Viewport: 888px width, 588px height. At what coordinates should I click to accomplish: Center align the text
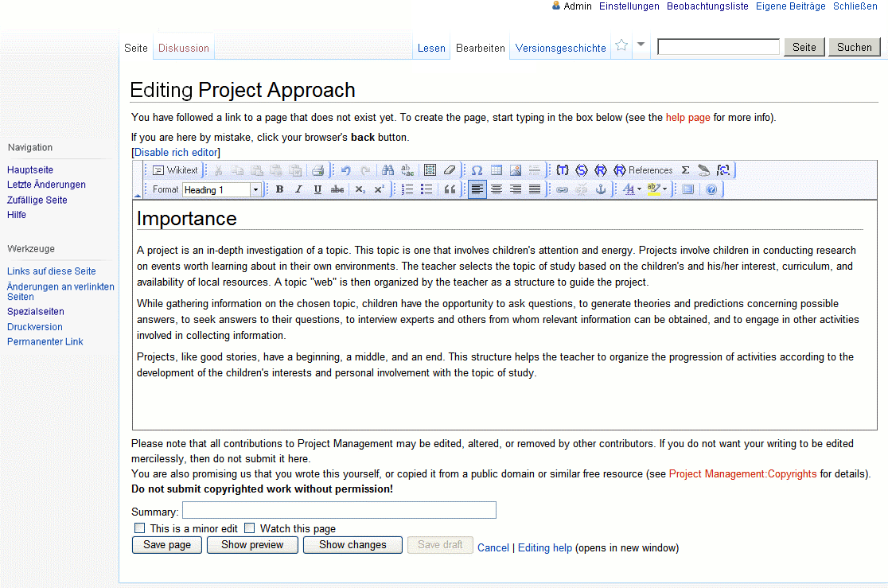[497, 189]
